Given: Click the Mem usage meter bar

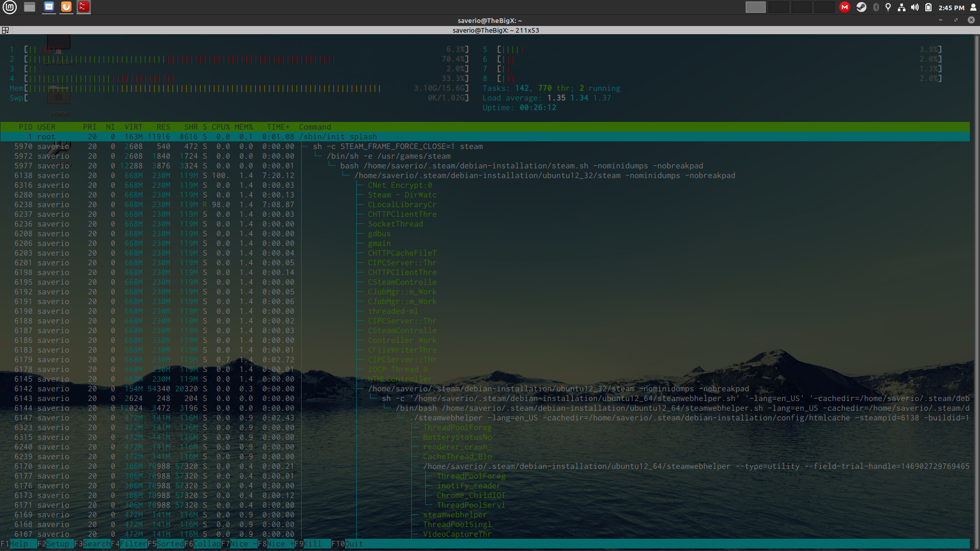Looking at the screenshot, I should [x=246, y=88].
